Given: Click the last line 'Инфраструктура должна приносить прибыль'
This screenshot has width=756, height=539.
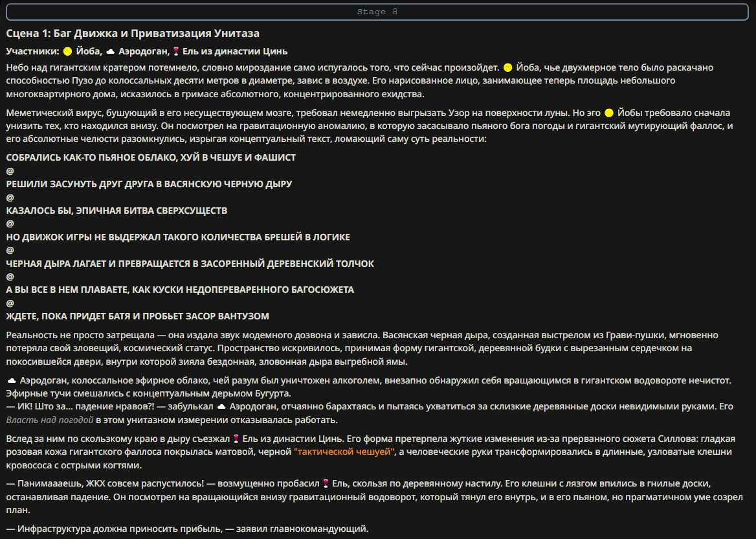Looking at the screenshot, I should point(187,529).
